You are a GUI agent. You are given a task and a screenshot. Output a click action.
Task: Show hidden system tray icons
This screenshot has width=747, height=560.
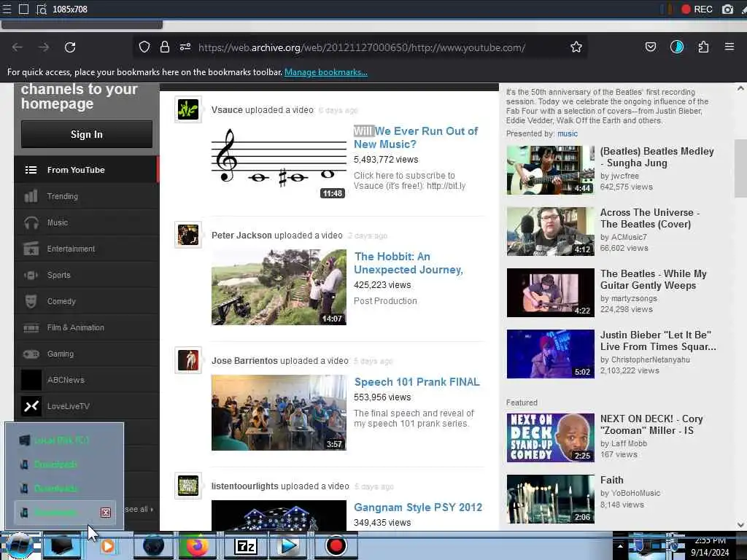620,545
